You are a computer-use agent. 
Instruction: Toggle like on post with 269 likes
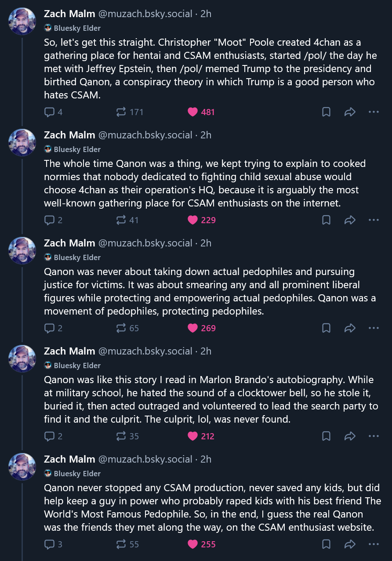pos(193,328)
